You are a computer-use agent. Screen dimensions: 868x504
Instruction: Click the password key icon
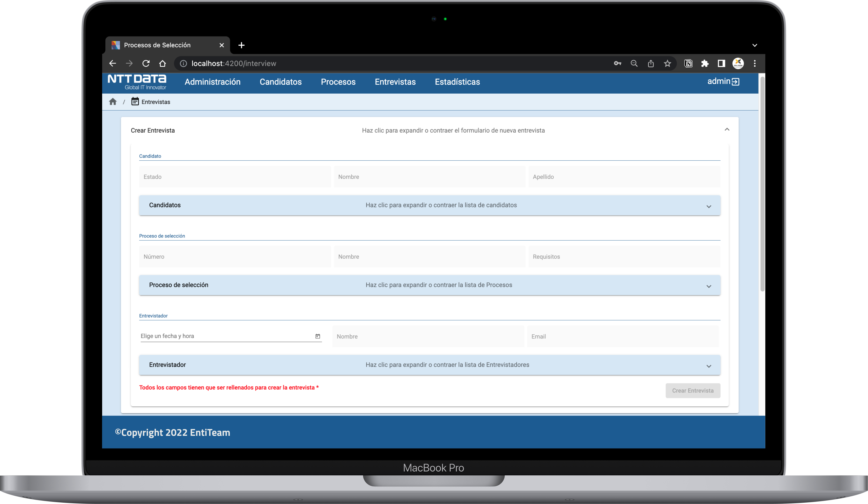click(x=617, y=63)
